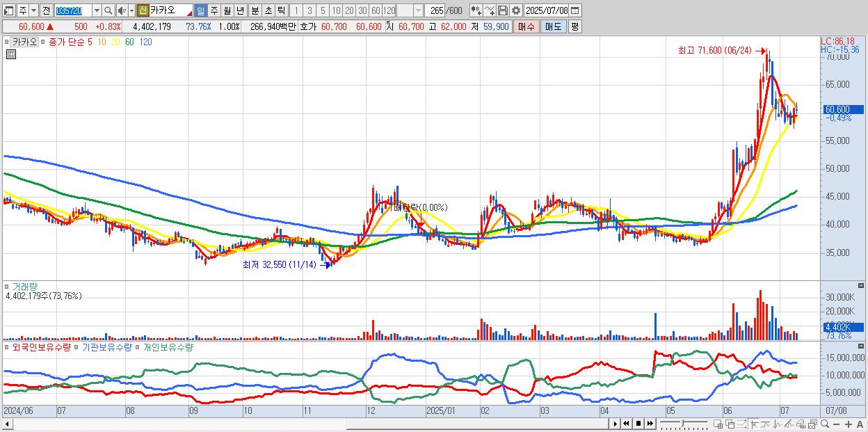
Task: Zoom out with minus icon
Action: click(837, 424)
